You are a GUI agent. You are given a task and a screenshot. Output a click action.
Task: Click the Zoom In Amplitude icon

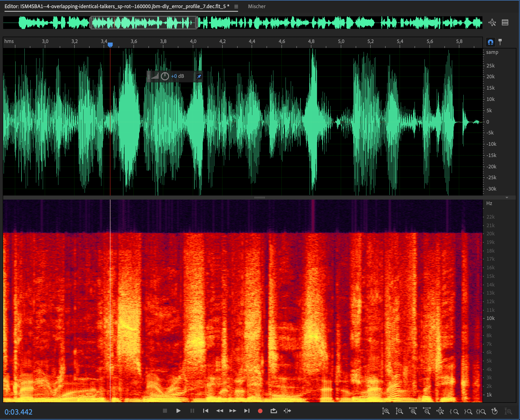tap(386, 411)
